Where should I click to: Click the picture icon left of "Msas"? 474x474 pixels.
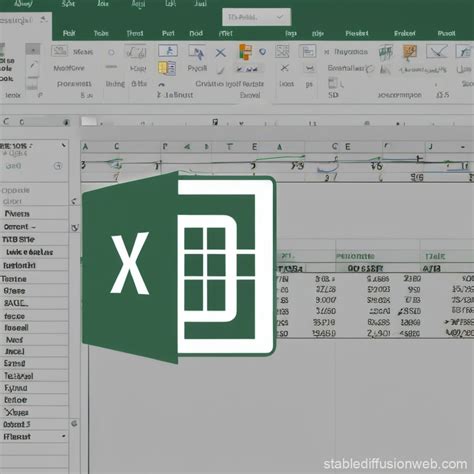59,51
